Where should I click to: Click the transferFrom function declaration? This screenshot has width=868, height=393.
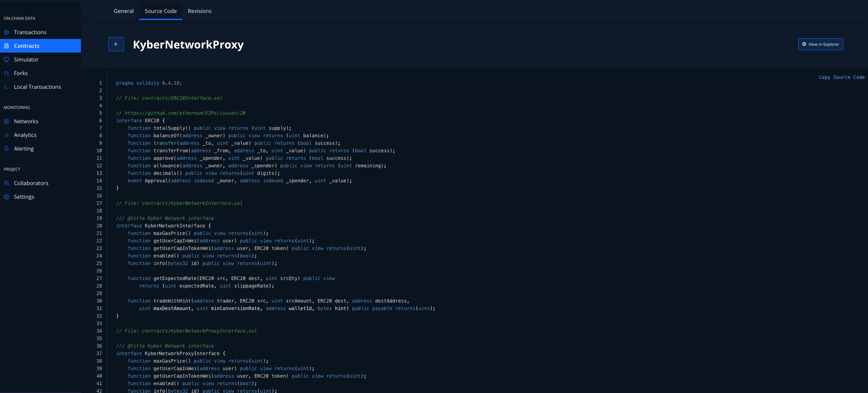[x=261, y=151]
